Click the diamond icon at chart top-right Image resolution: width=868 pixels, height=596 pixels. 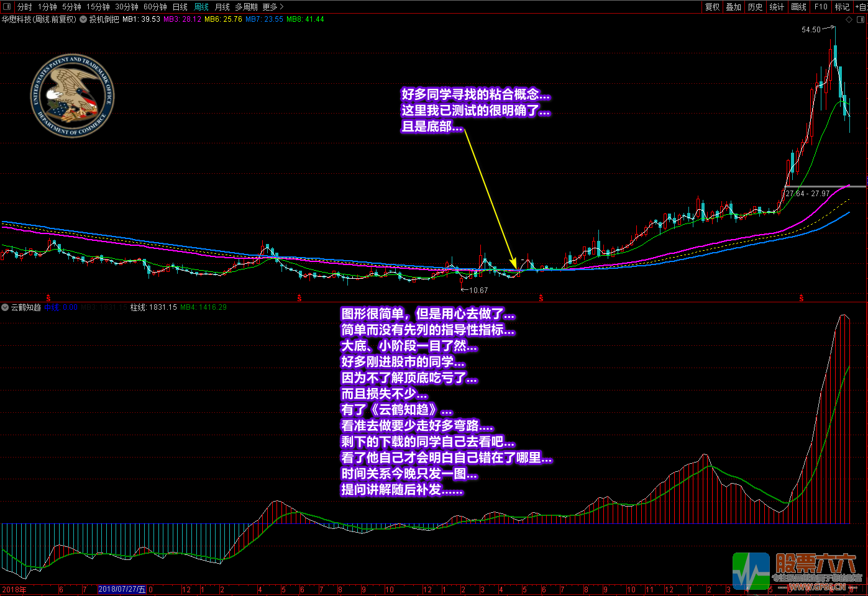pyautogui.click(x=849, y=19)
